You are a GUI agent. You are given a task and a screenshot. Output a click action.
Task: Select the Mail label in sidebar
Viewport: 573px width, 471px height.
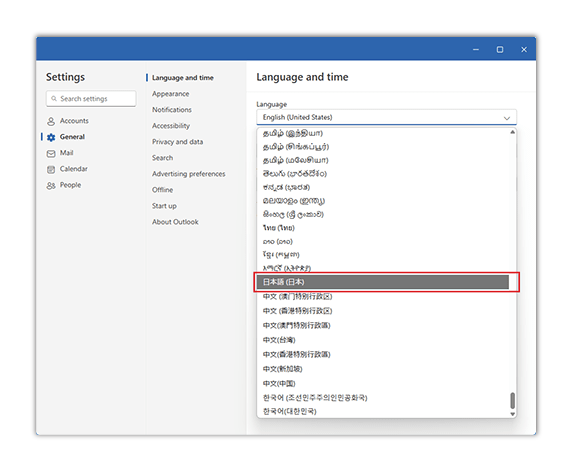pyautogui.click(x=67, y=153)
